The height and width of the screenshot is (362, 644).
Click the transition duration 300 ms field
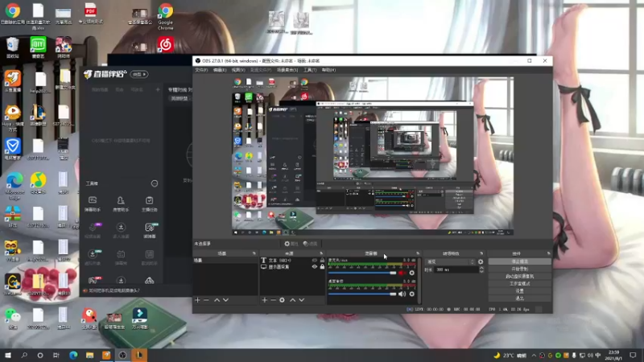click(456, 269)
